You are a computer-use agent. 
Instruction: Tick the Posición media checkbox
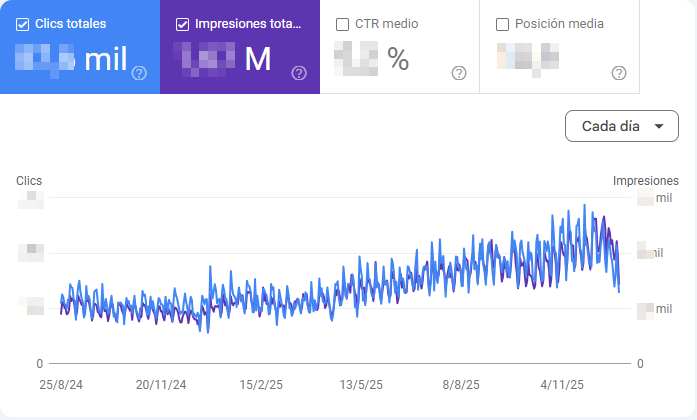click(x=503, y=24)
